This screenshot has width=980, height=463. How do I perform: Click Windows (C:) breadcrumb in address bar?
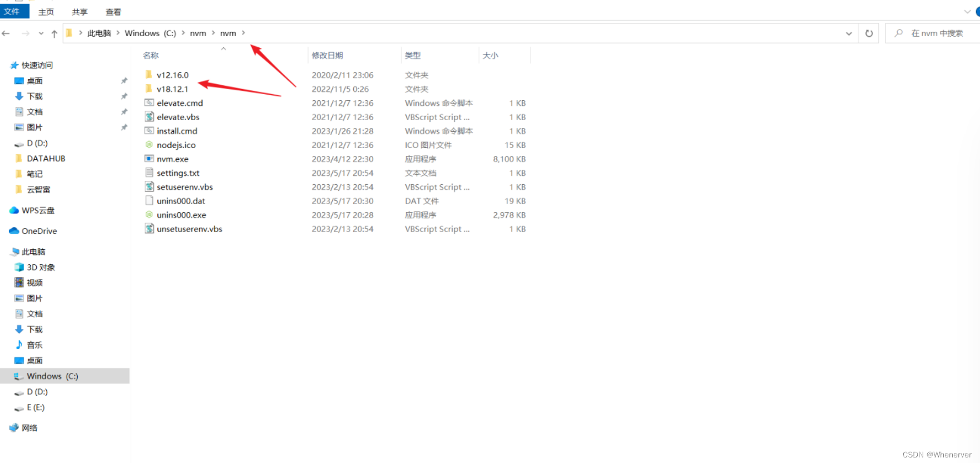coord(150,33)
